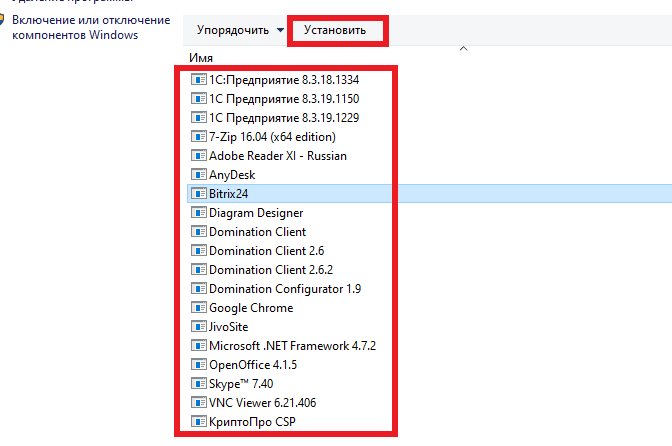Click the Установить toolbar button
The image size is (672, 446).
[335, 30]
